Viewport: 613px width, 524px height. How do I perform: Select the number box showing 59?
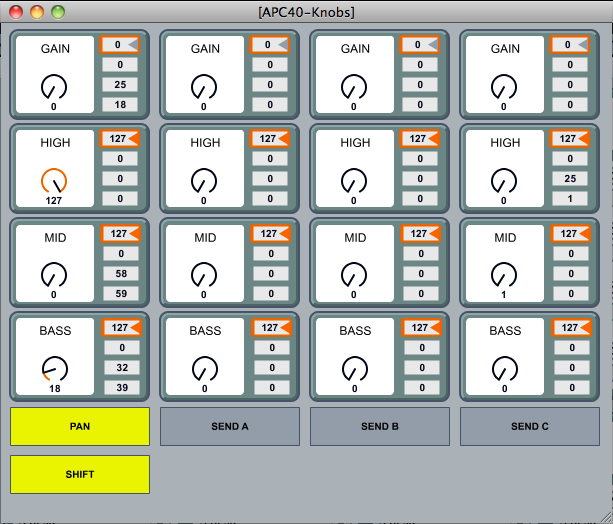(x=121, y=293)
